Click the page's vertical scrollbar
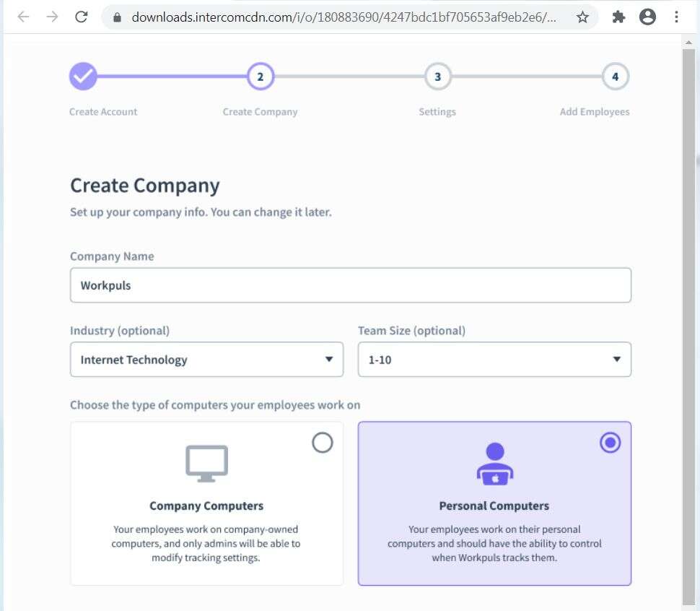Screen dimensions: 700x611 690,289
